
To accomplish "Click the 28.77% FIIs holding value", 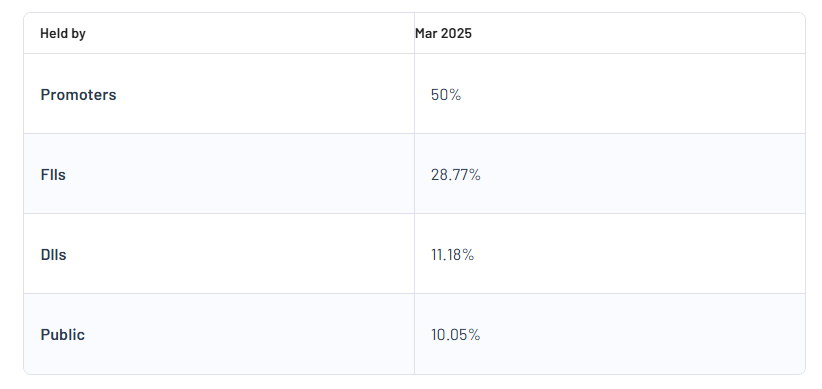I will 456,175.
